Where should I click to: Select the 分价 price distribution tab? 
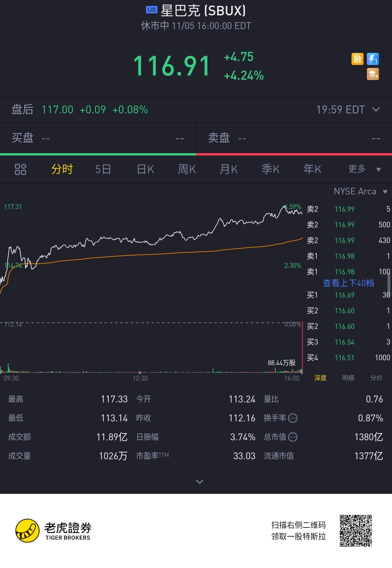[376, 378]
